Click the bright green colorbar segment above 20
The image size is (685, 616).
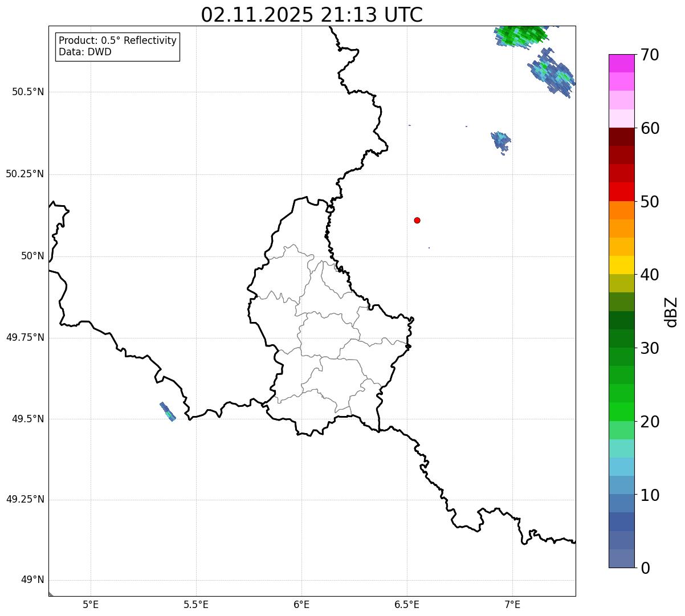pos(622,411)
